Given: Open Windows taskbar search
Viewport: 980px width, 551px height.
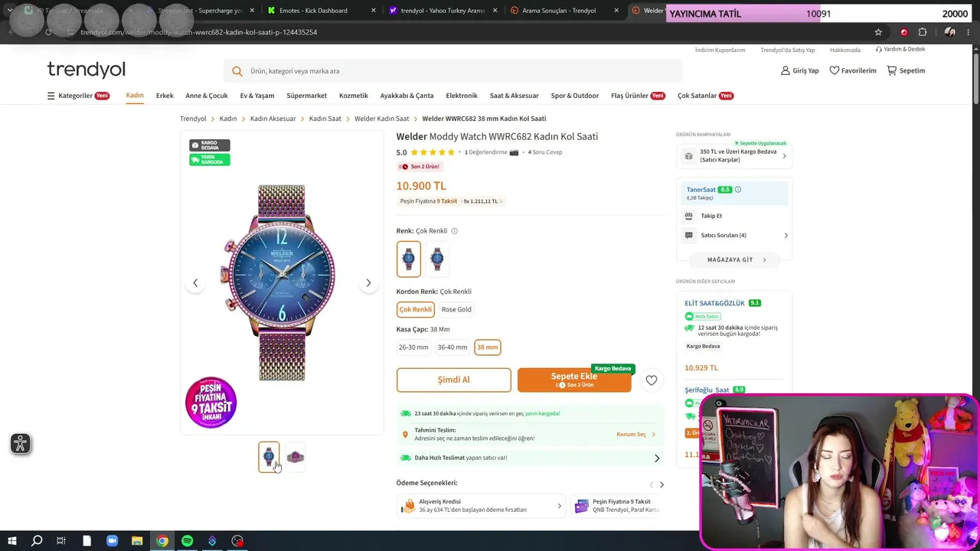Looking at the screenshot, I should tap(37, 541).
